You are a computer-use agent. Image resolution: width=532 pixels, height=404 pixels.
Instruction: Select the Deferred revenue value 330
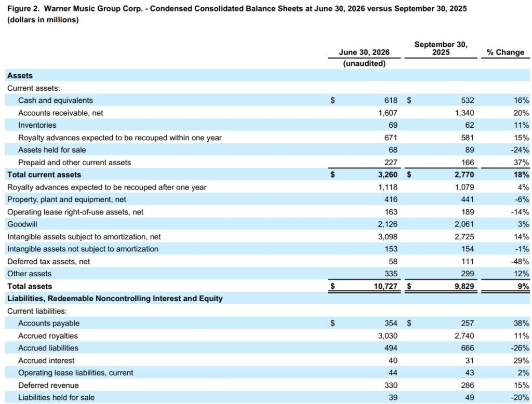coord(391,385)
